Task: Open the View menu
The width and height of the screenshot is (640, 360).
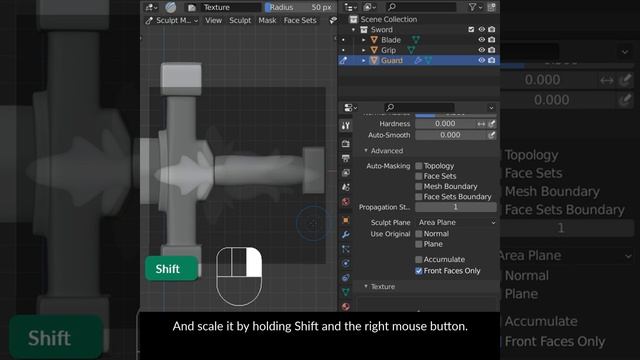Action: pyautogui.click(x=213, y=20)
